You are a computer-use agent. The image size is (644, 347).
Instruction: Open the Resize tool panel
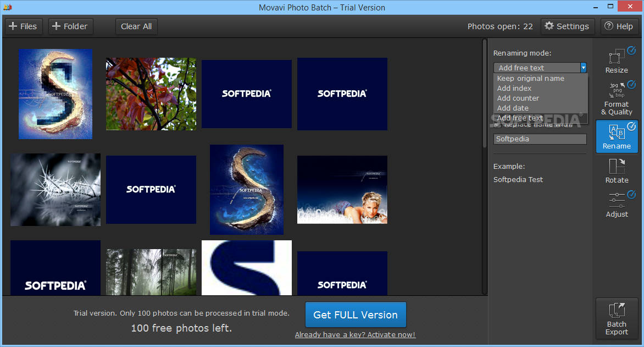617,60
